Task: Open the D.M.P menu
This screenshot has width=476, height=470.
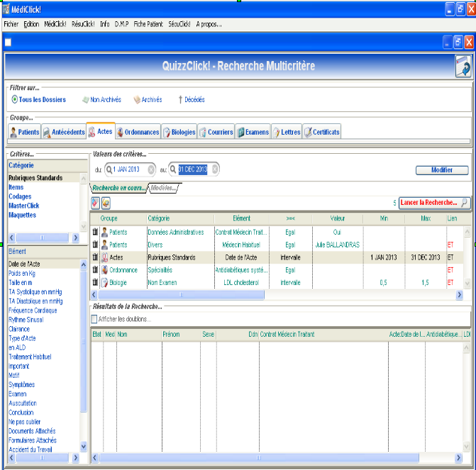Action: [x=121, y=24]
